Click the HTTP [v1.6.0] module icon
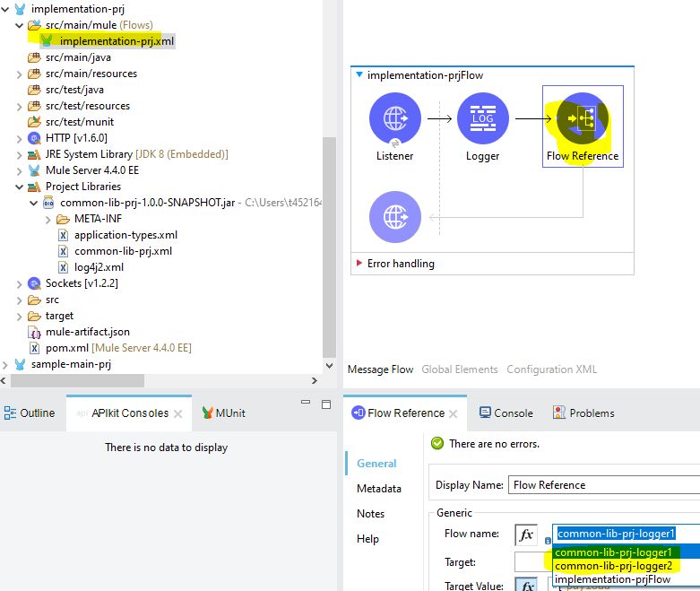The width and height of the screenshot is (700, 591). click(x=34, y=138)
